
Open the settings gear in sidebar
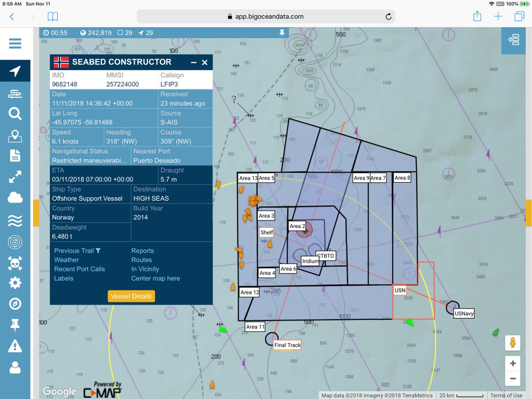coord(15,283)
